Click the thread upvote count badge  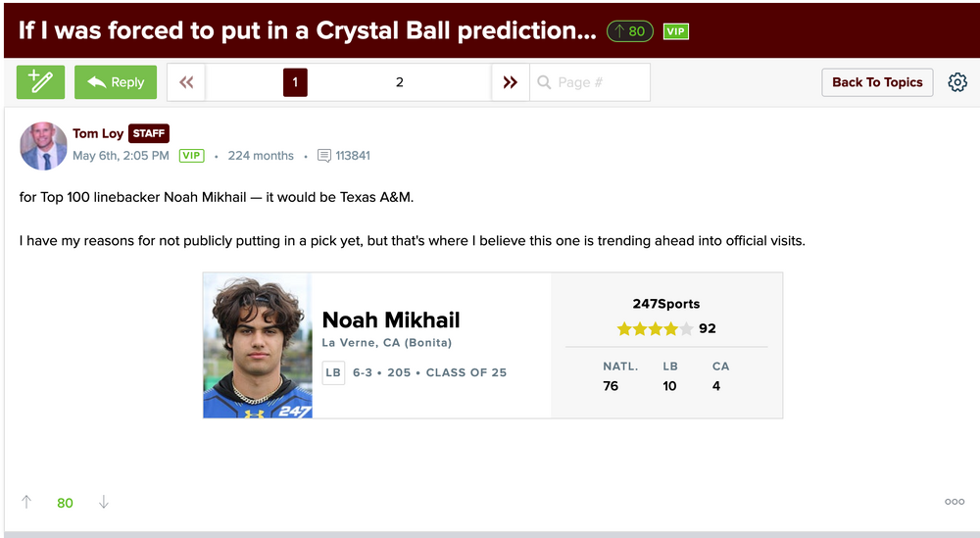[x=630, y=31]
